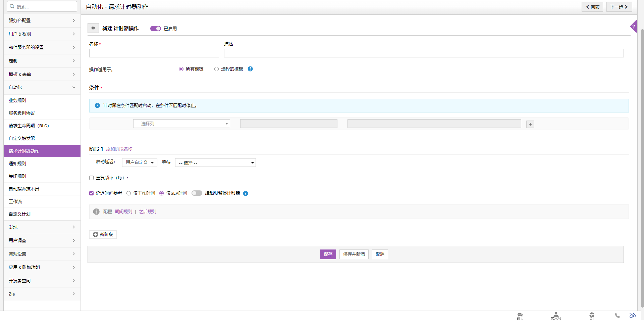Open the purple help tab icon

(x=634, y=27)
